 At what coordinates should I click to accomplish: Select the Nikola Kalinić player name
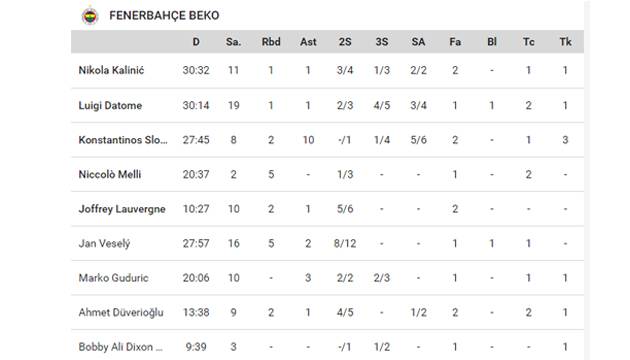pos(111,70)
